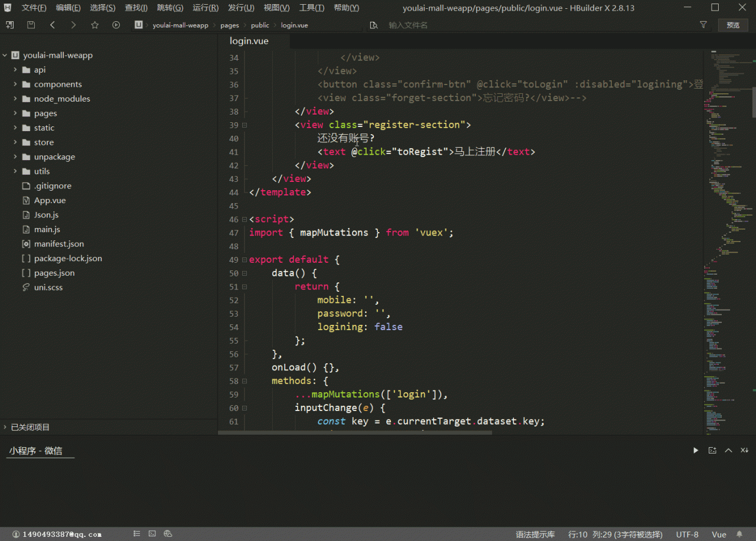Click the console run triangle icon
Viewport: 756px width, 541px height.
tap(696, 450)
